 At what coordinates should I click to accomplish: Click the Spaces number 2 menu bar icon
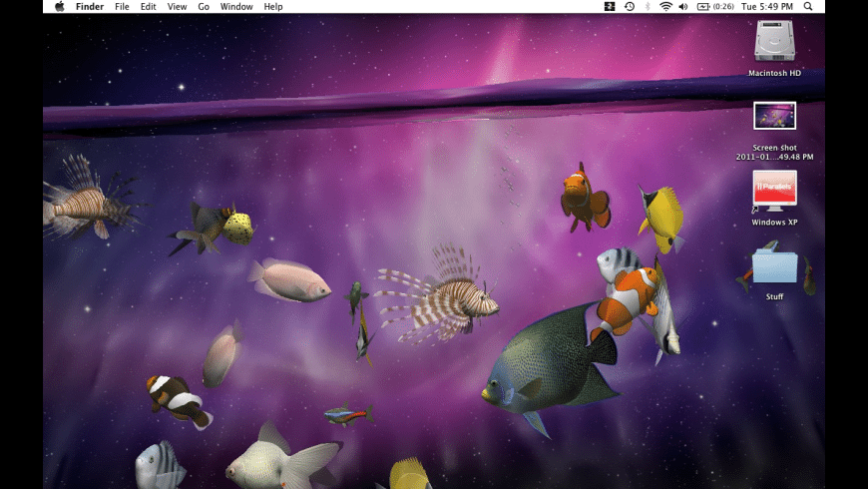pyautogui.click(x=610, y=7)
